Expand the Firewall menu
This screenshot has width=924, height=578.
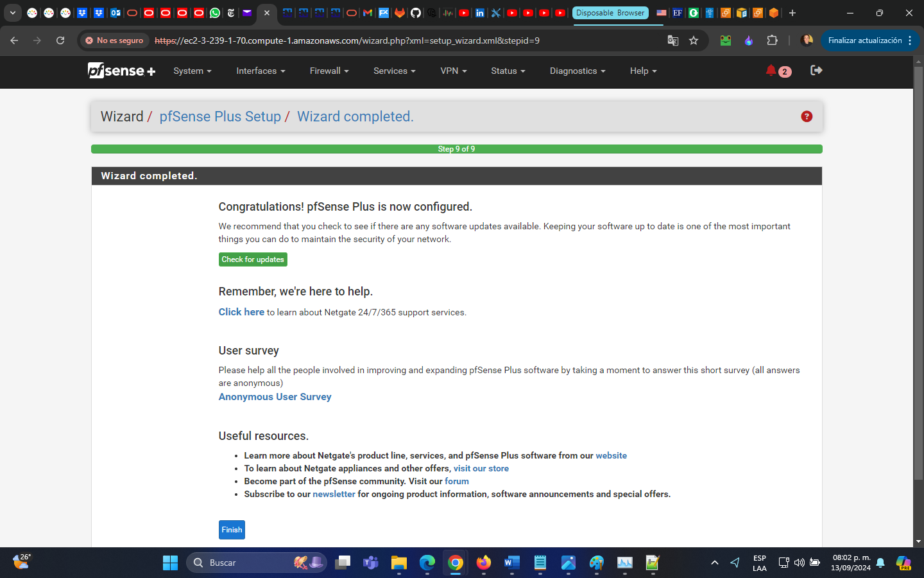pyautogui.click(x=329, y=71)
